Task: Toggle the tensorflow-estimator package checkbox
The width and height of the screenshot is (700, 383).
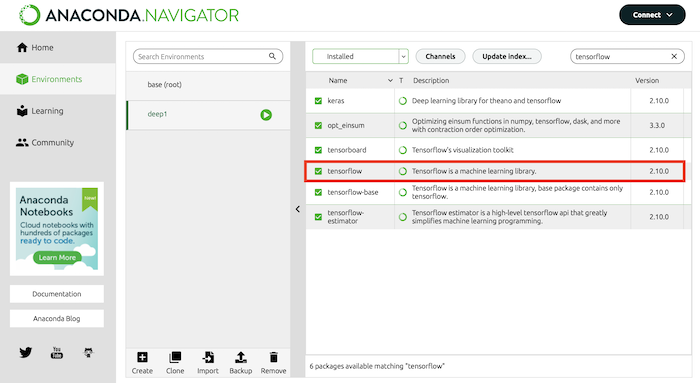Action: [x=318, y=217]
